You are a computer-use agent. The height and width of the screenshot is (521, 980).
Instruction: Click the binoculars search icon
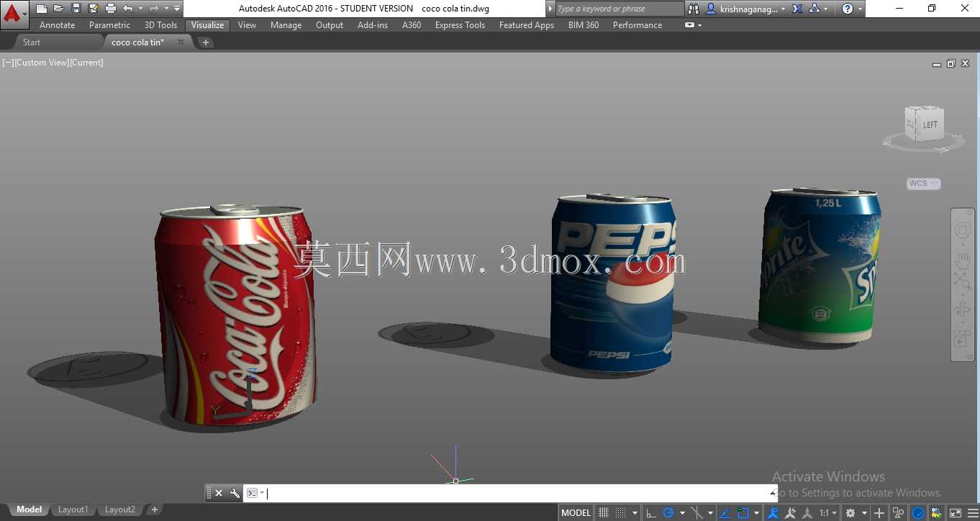[x=694, y=9]
